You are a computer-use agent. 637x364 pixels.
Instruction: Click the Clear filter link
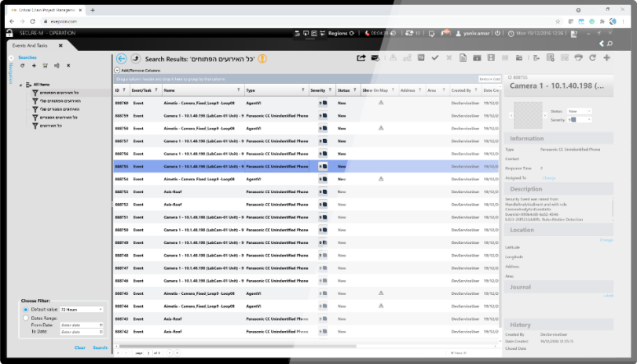(79, 348)
